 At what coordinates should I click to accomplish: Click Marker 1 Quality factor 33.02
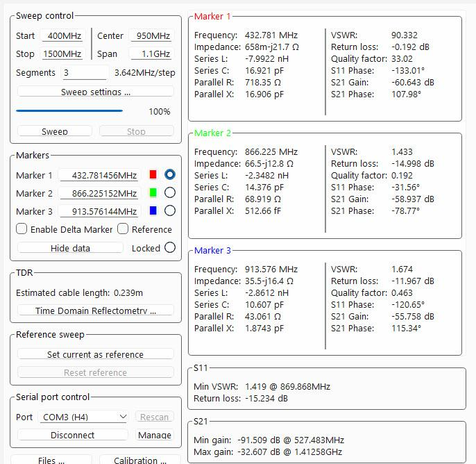(402, 59)
